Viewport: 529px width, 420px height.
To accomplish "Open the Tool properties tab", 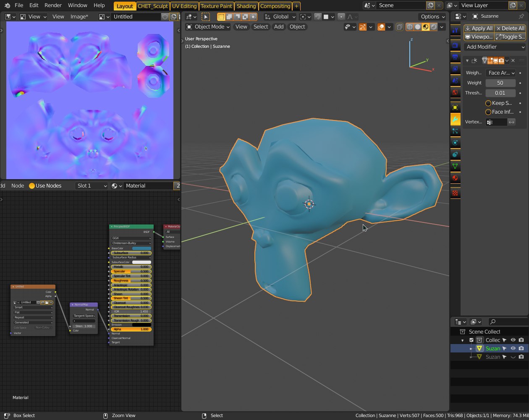I will click(x=455, y=30).
